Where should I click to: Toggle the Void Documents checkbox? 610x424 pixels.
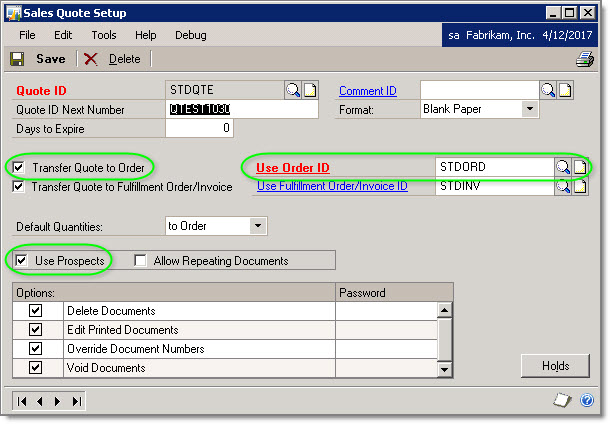[x=35, y=368]
